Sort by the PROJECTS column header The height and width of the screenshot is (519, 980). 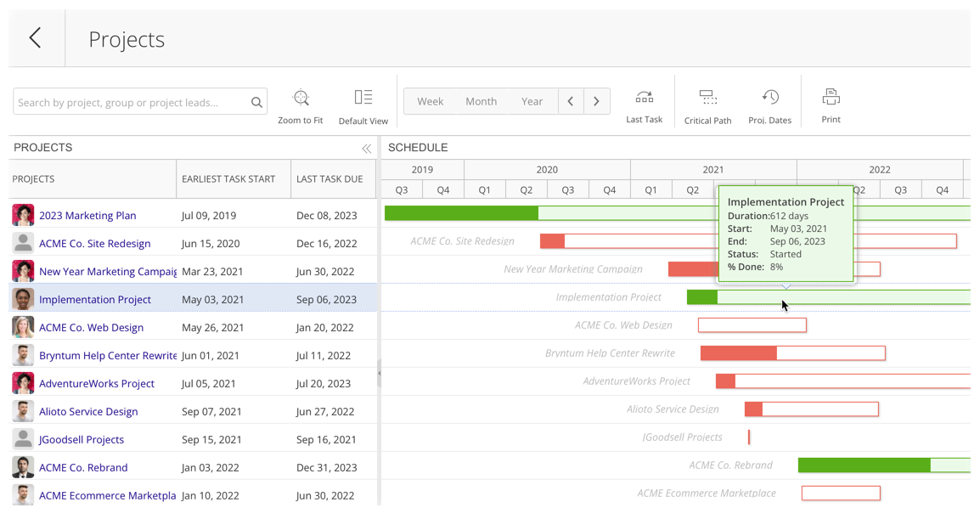pyautogui.click(x=93, y=179)
